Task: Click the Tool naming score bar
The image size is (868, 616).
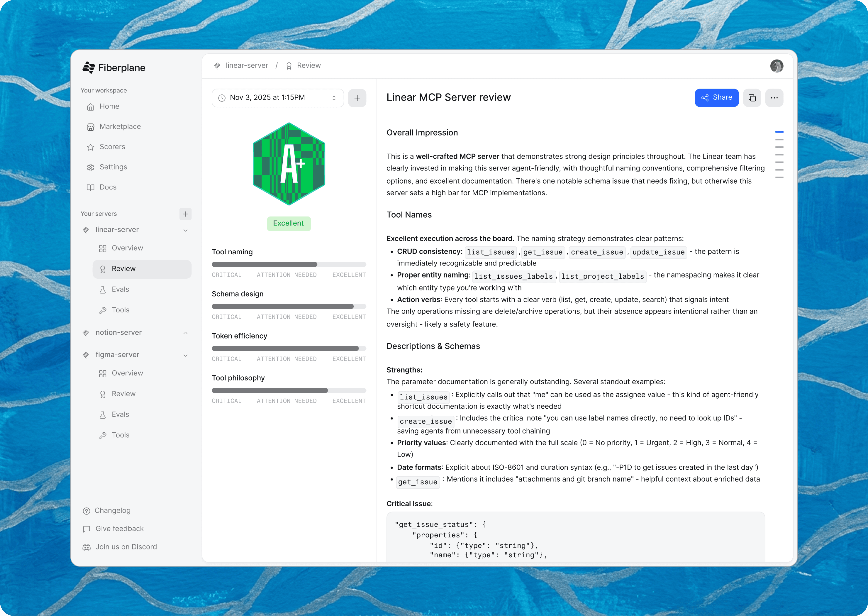Action: (289, 264)
